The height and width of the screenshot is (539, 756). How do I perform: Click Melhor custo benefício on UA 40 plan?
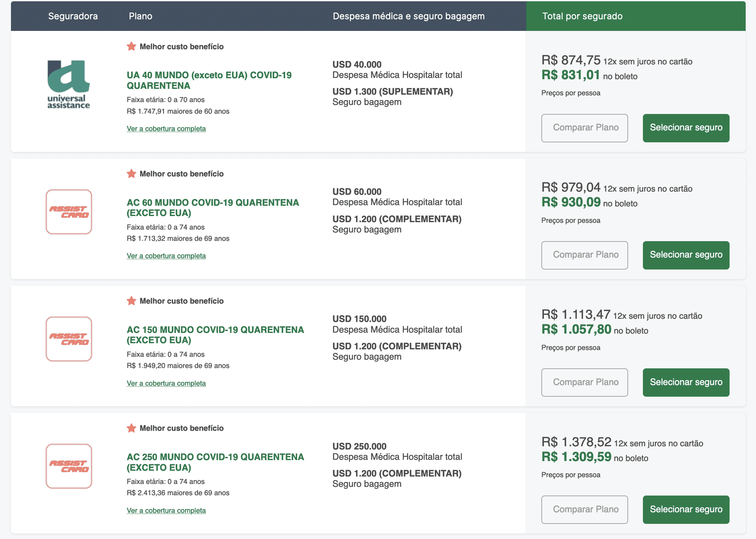[x=181, y=46]
